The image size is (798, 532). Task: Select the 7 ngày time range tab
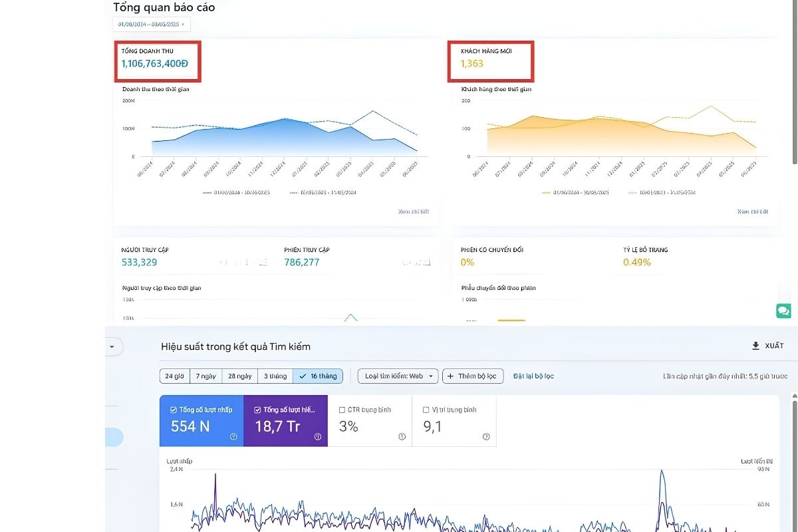click(x=206, y=376)
